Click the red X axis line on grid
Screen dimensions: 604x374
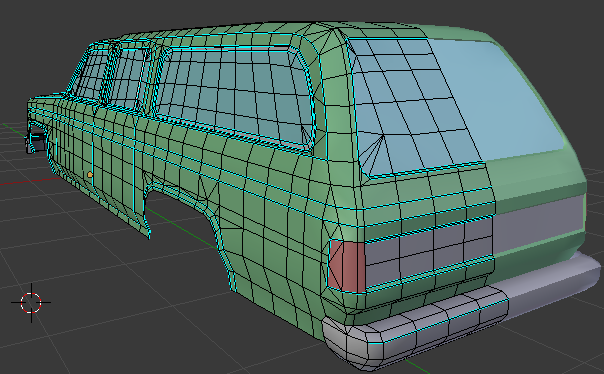pyautogui.click(x=23, y=182)
